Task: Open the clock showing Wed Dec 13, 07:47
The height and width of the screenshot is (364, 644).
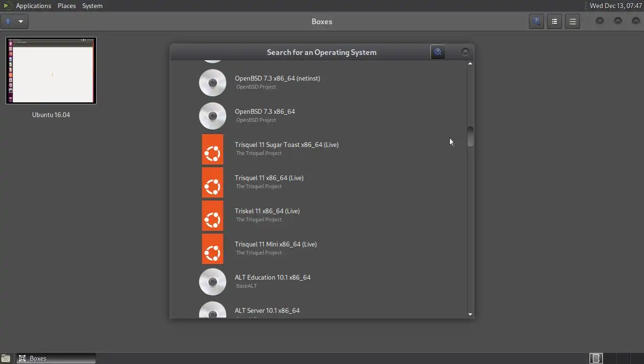Action: coord(616,6)
